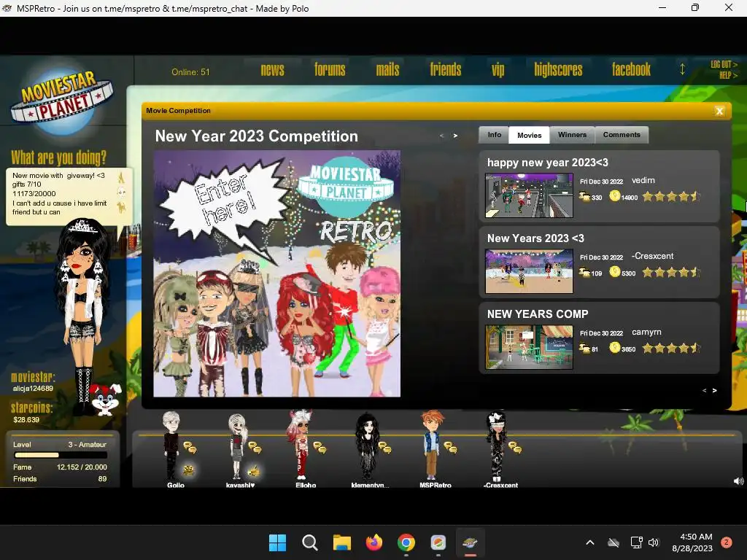Switch to the Info tab
The height and width of the screenshot is (560, 747).
[494, 135]
